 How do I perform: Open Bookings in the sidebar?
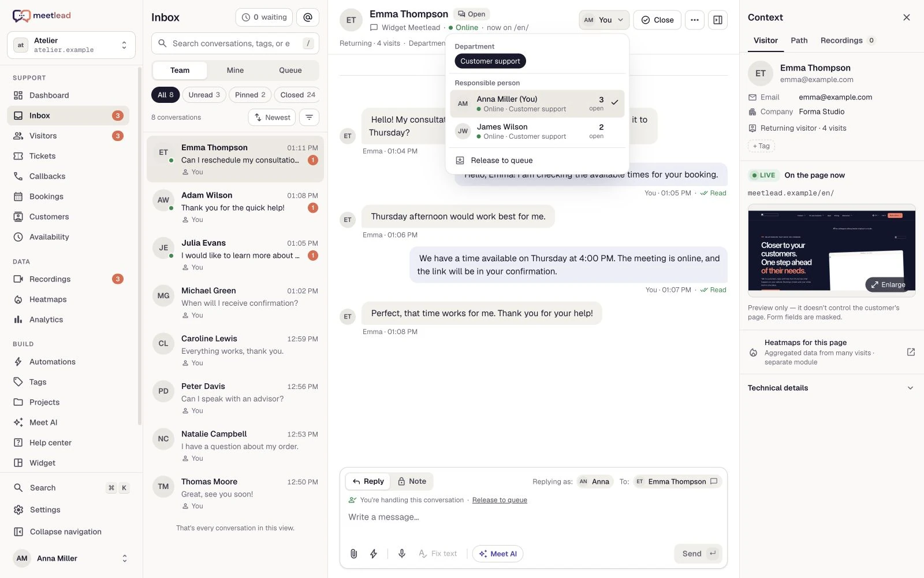click(68, 197)
